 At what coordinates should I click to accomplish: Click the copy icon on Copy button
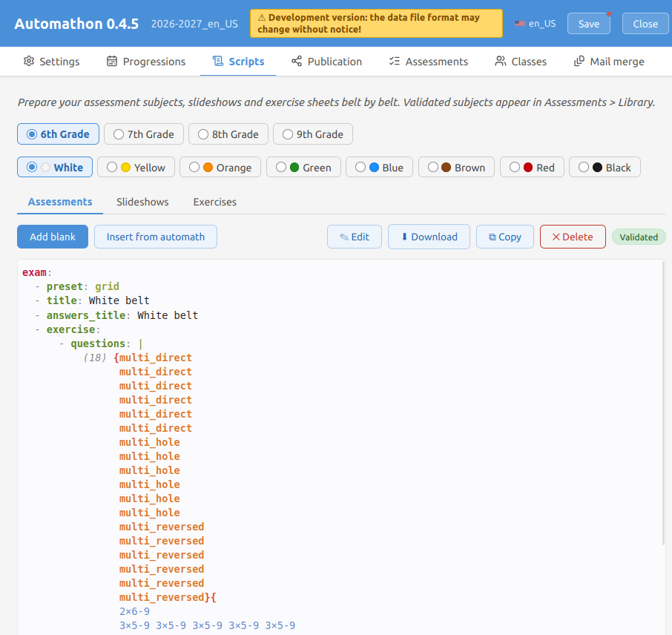click(493, 237)
